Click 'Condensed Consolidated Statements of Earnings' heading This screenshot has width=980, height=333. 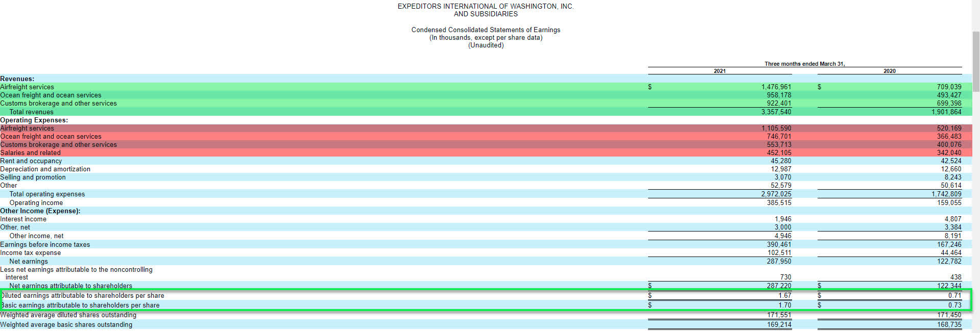click(x=486, y=30)
